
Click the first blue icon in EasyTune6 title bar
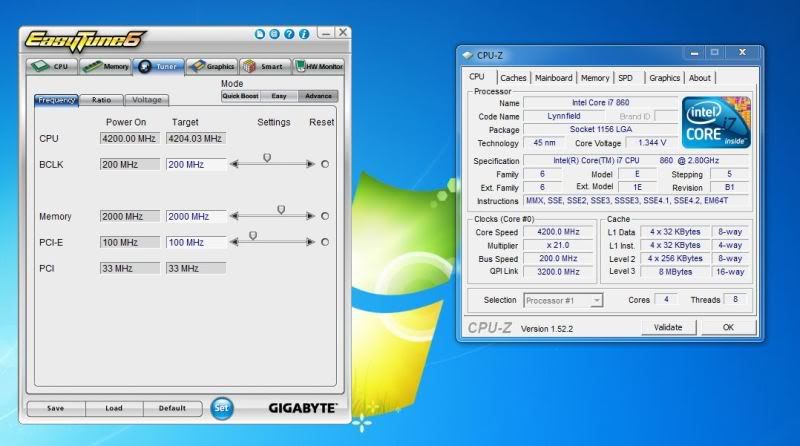[x=260, y=34]
